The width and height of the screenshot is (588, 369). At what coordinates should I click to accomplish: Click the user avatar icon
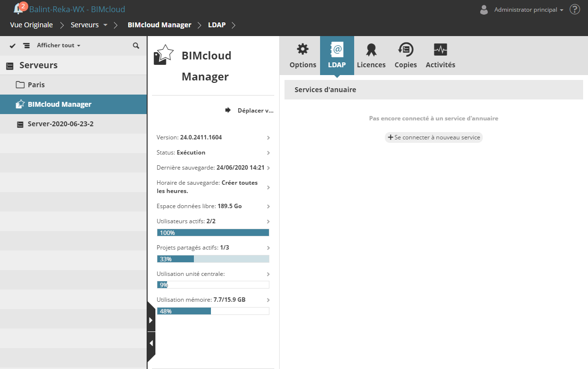[x=484, y=10]
